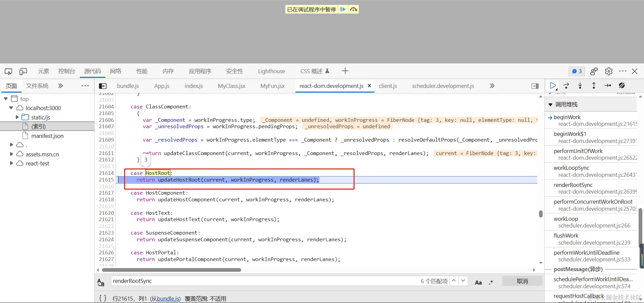
Task: Resume script execution in debugger toolbar
Action: click(553, 86)
